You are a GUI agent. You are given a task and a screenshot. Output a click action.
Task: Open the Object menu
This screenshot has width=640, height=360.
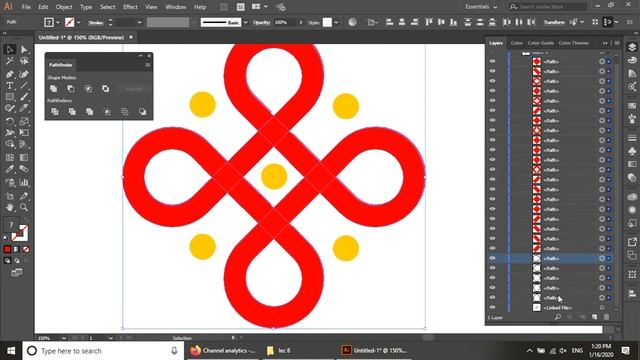pos(64,7)
